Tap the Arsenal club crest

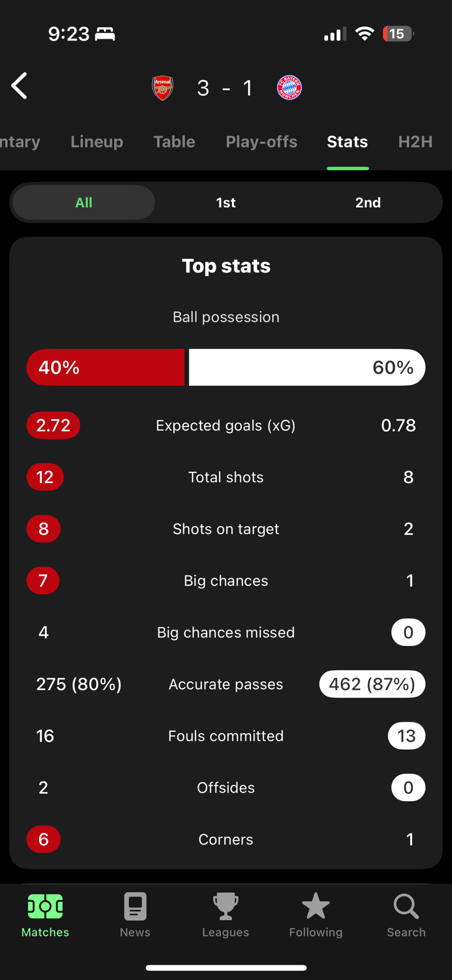[163, 88]
